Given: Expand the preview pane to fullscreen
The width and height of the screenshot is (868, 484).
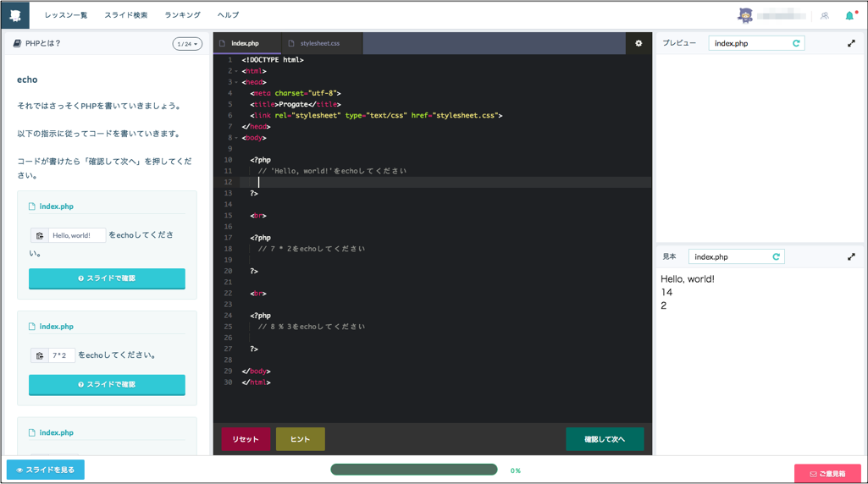Looking at the screenshot, I should pos(851,43).
